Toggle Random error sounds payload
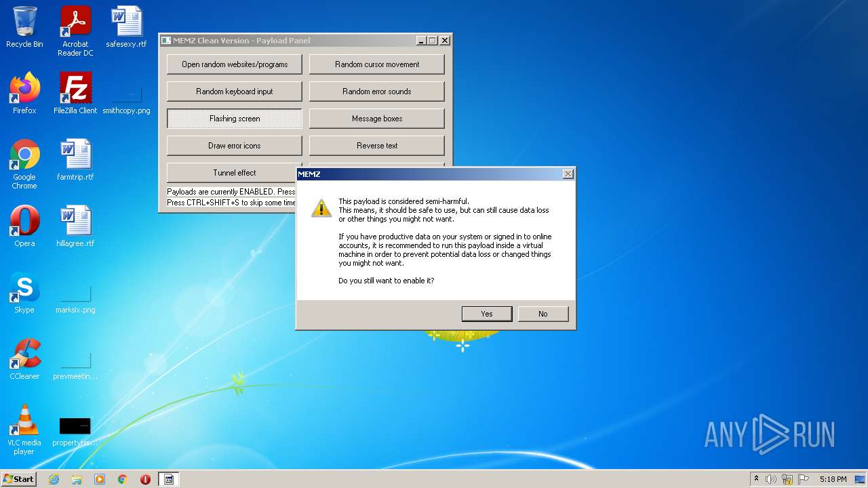The image size is (868, 488). tap(377, 91)
